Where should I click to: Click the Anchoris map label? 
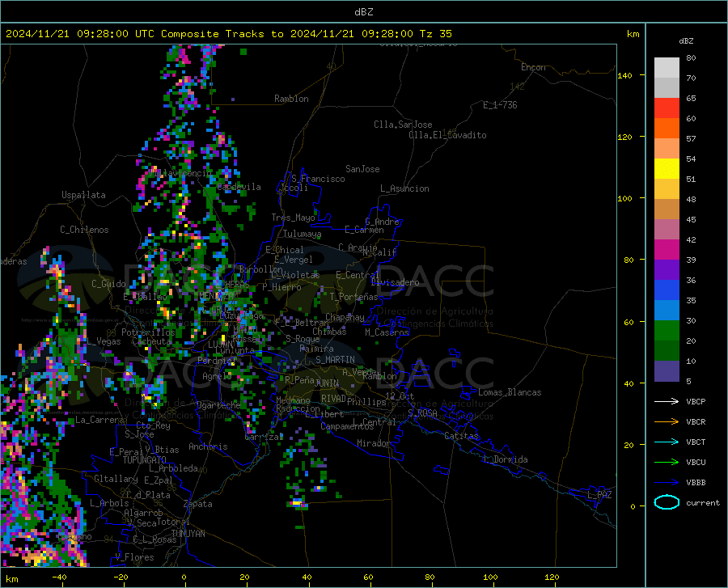[208, 446]
